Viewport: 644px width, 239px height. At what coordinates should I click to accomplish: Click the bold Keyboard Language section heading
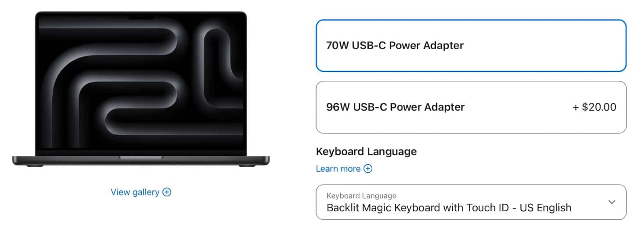[x=366, y=152]
